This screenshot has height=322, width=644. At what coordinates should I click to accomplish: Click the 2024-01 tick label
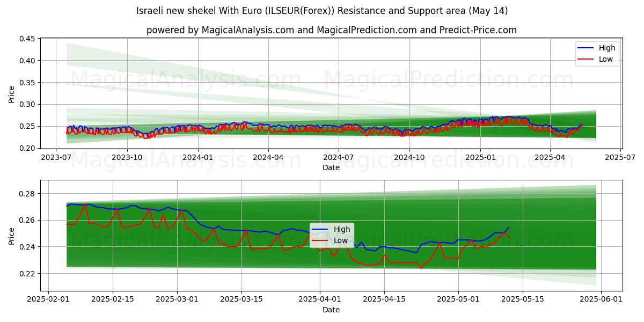198,157
